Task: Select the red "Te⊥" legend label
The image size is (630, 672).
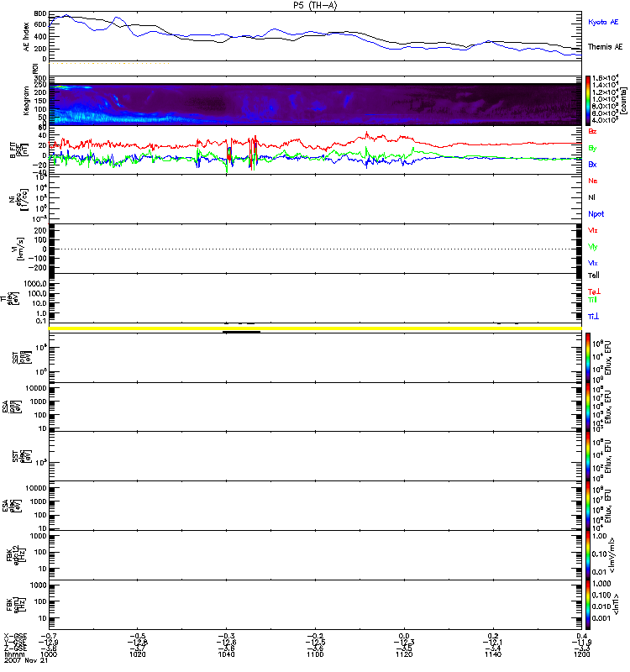Action: point(594,291)
